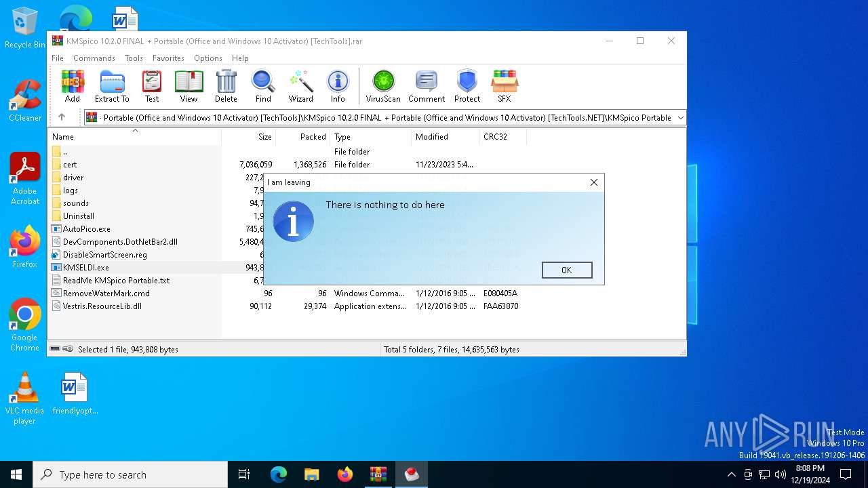The height and width of the screenshot is (488, 868).
Task: Click the WinRAR taskbar icon
Action: (378, 474)
